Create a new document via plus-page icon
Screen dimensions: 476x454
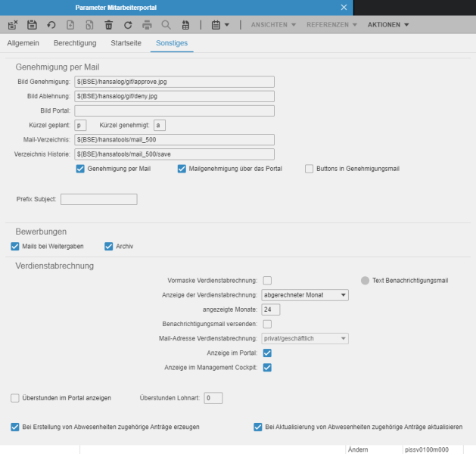point(70,25)
